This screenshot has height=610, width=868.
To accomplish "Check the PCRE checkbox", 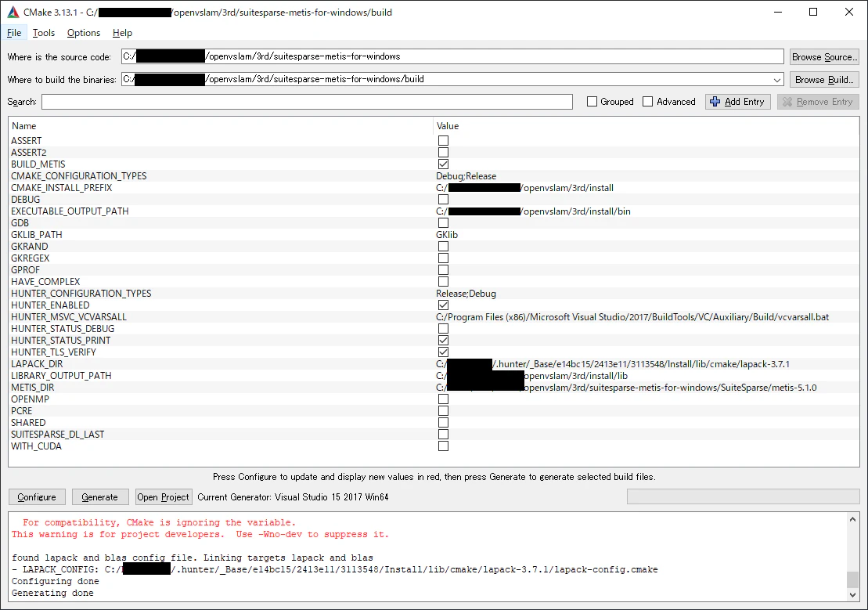I will click(x=443, y=410).
